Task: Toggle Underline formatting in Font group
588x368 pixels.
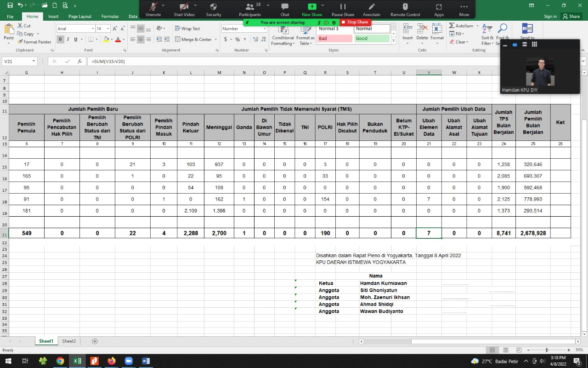Action: (x=76, y=40)
